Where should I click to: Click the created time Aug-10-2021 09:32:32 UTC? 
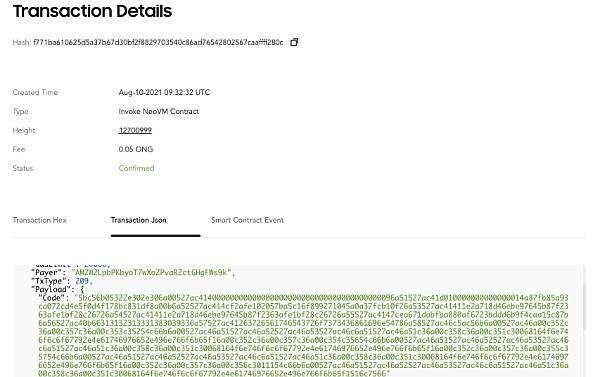click(164, 92)
